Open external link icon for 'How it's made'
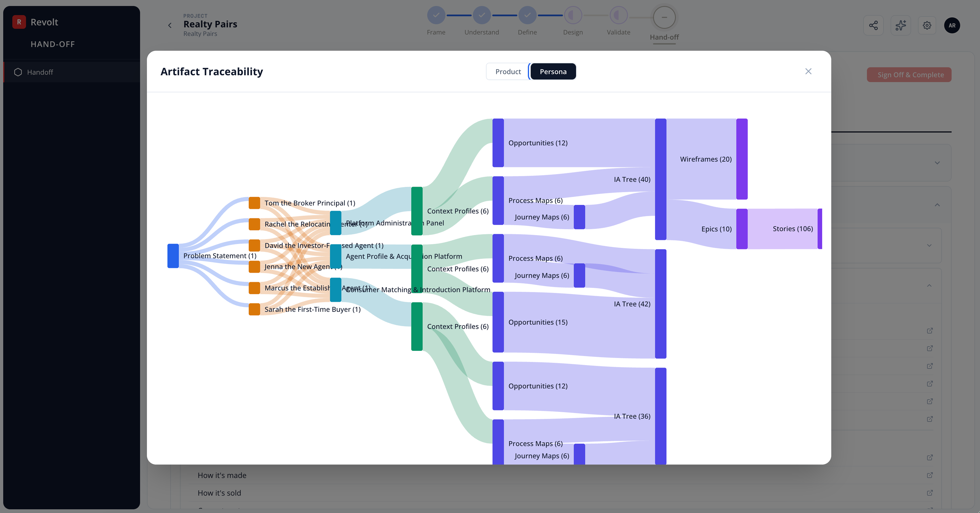Screen dimensions: 980x513 pos(930,475)
